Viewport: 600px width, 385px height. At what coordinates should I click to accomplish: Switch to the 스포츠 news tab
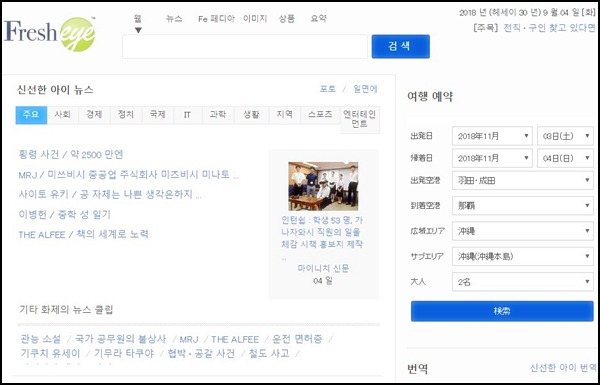(320, 115)
